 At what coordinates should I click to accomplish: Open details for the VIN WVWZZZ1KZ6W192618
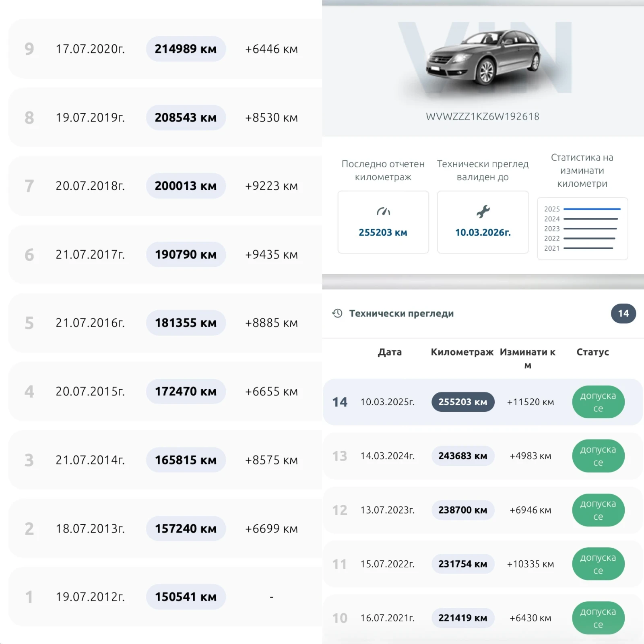483,116
